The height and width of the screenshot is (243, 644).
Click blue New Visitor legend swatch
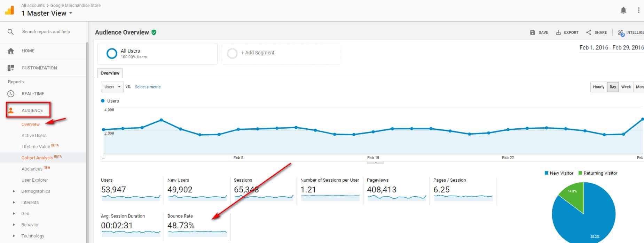click(547, 173)
